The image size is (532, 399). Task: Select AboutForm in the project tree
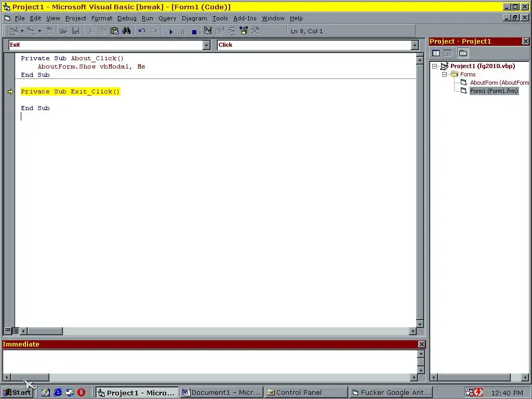pyautogui.click(x=499, y=83)
